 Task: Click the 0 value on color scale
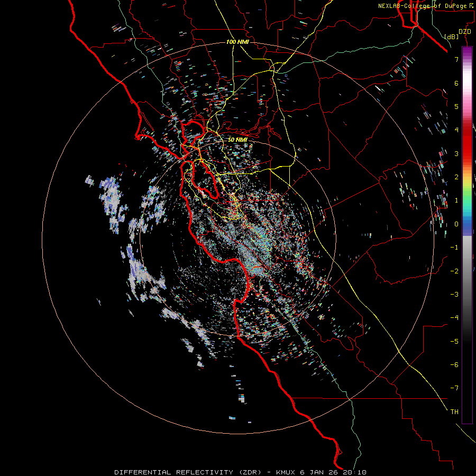tap(456, 224)
